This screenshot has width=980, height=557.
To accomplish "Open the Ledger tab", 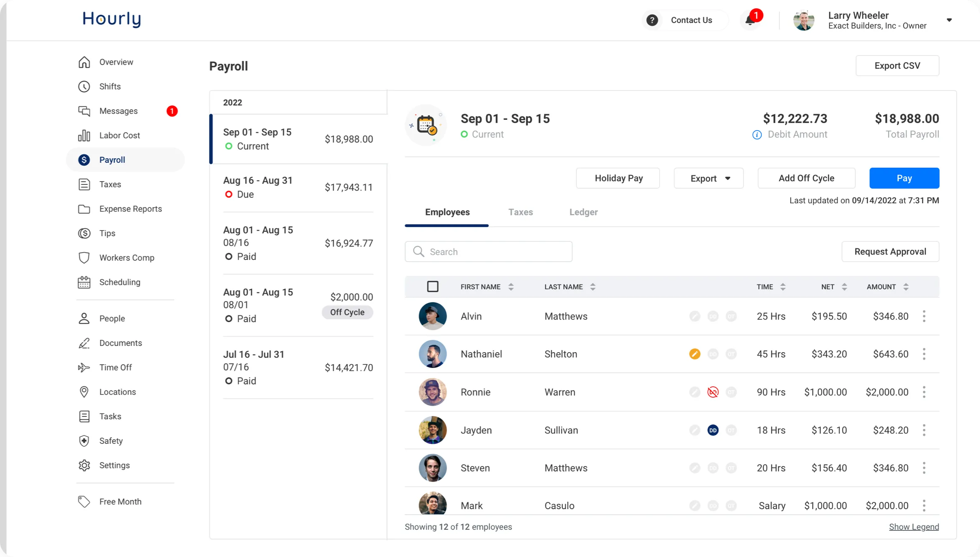I will pos(583,212).
